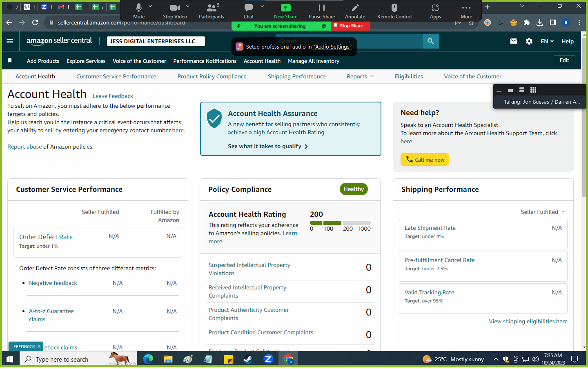Image resolution: width=588 pixels, height=369 pixels.
Task: Pause Share in the Zoom toolbar
Action: [x=322, y=11]
